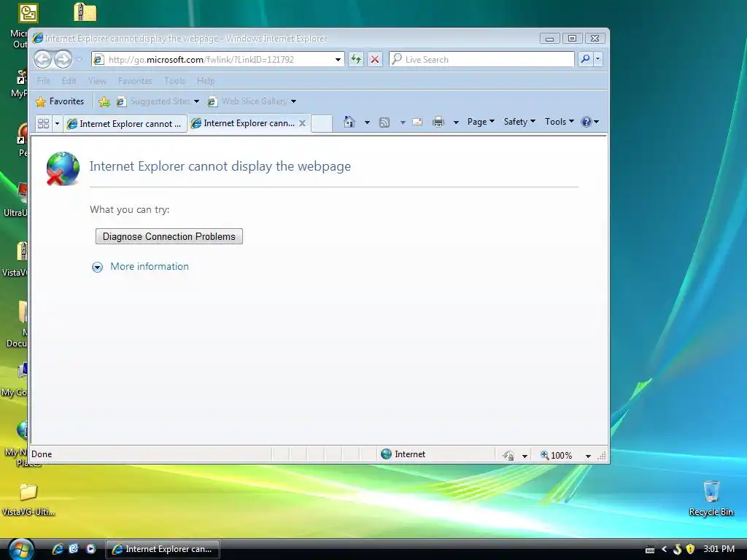Open a new blank tab

pos(322,124)
